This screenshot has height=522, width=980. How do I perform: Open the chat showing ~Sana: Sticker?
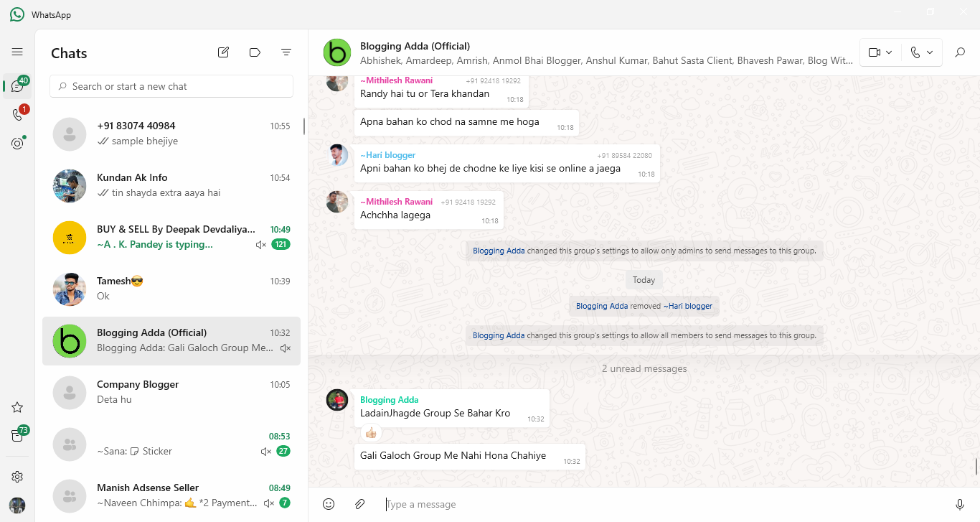171,444
